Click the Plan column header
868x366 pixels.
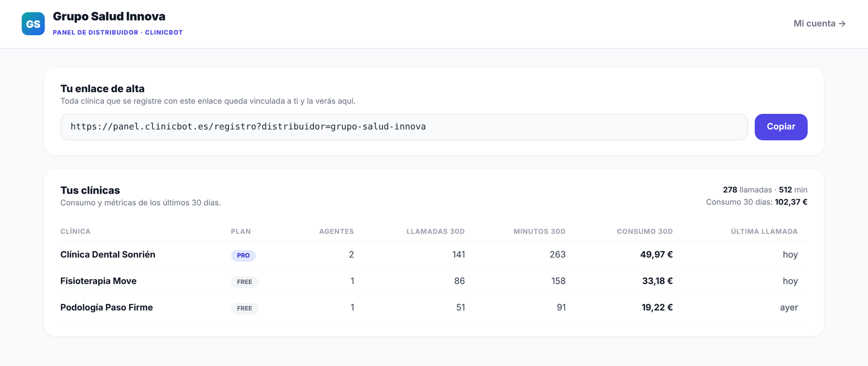pyautogui.click(x=241, y=232)
